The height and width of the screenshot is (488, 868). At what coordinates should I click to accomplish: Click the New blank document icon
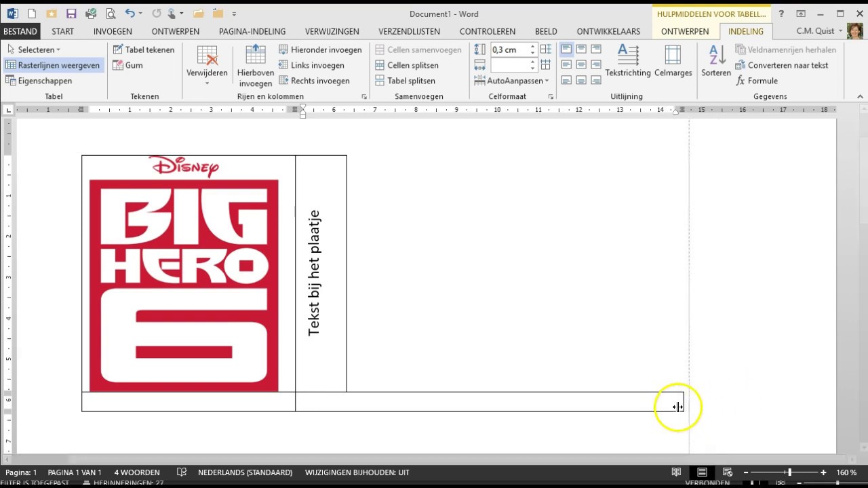[x=32, y=14]
